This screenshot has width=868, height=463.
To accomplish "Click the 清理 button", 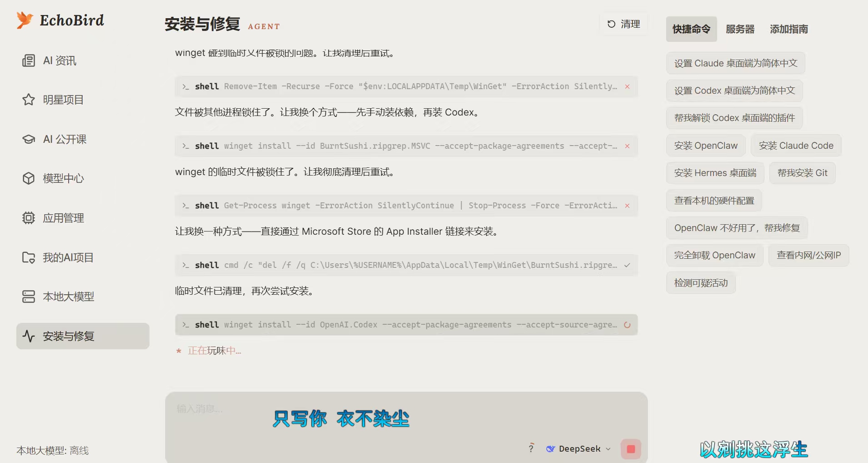I will click(624, 24).
